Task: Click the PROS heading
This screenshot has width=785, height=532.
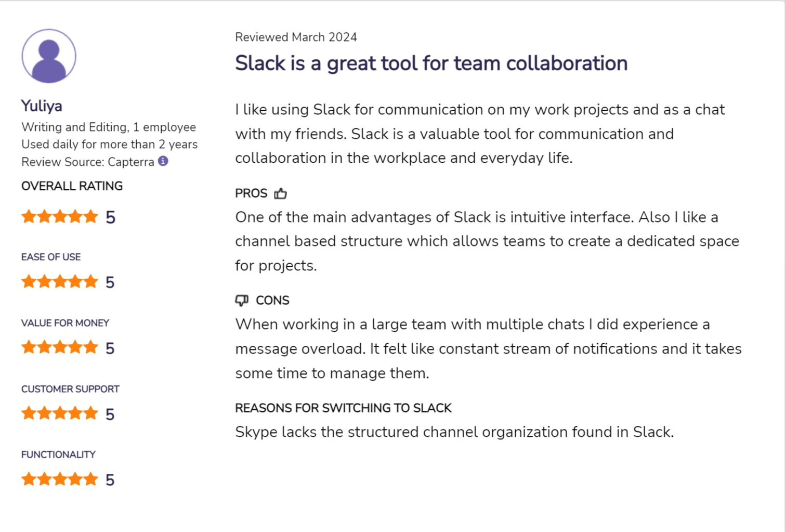Action: click(x=251, y=193)
